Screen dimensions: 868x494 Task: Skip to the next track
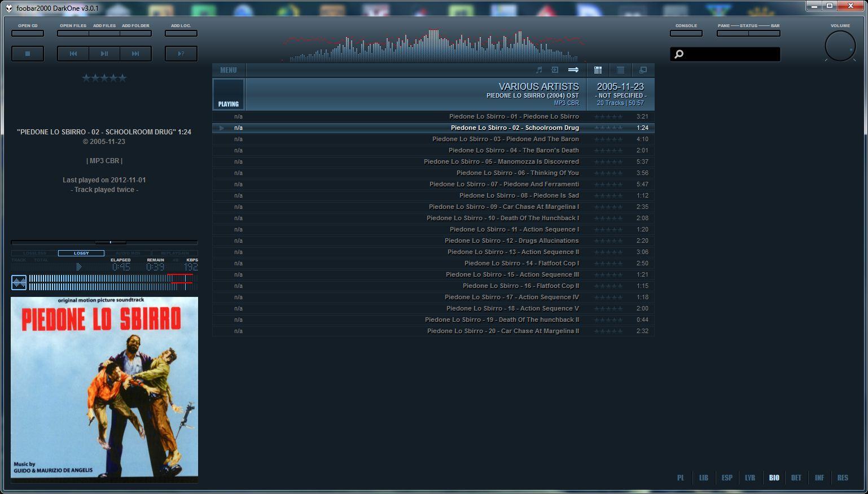coord(135,54)
